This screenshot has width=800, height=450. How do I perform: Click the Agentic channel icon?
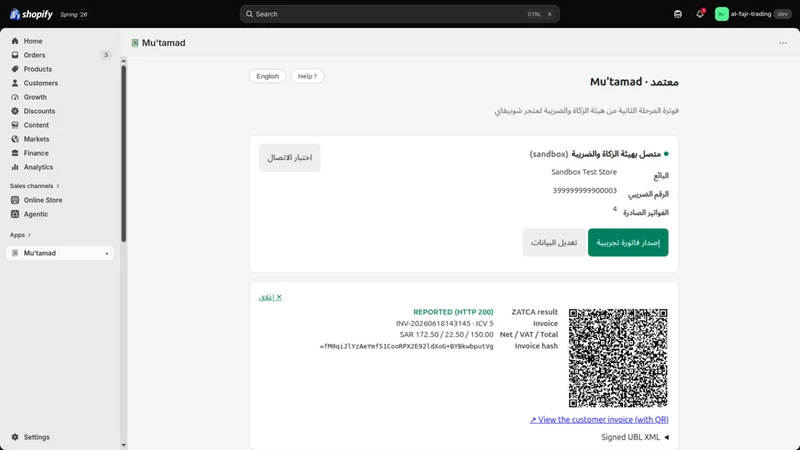[15, 214]
